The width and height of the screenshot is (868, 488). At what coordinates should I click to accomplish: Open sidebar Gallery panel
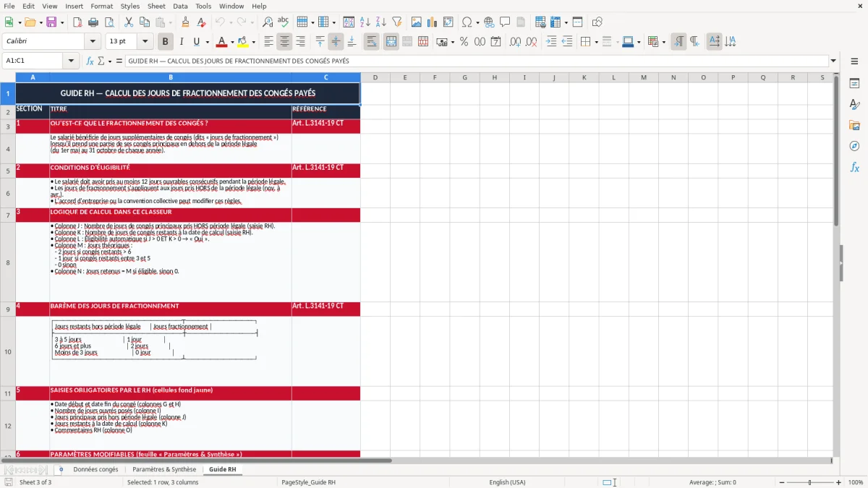tap(854, 126)
